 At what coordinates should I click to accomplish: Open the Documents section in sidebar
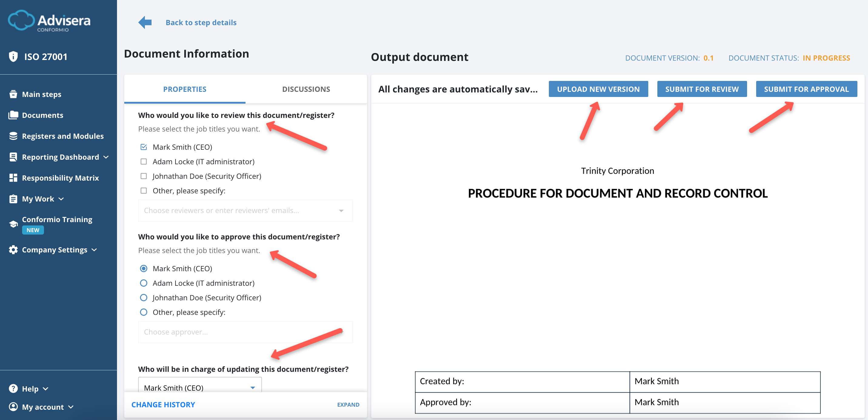(x=42, y=115)
